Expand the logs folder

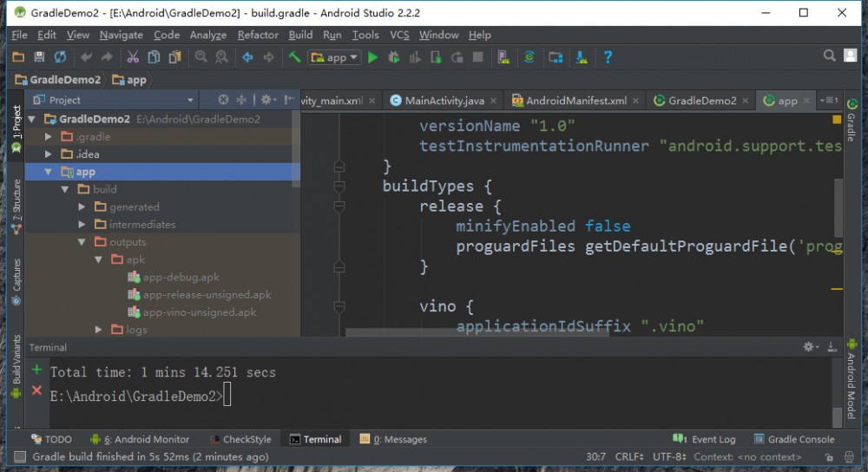[99, 329]
